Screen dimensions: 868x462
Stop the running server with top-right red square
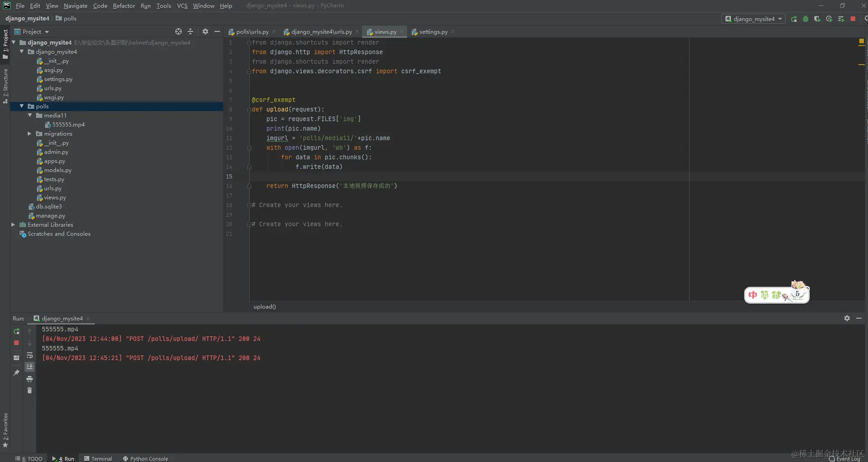pos(853,19)
